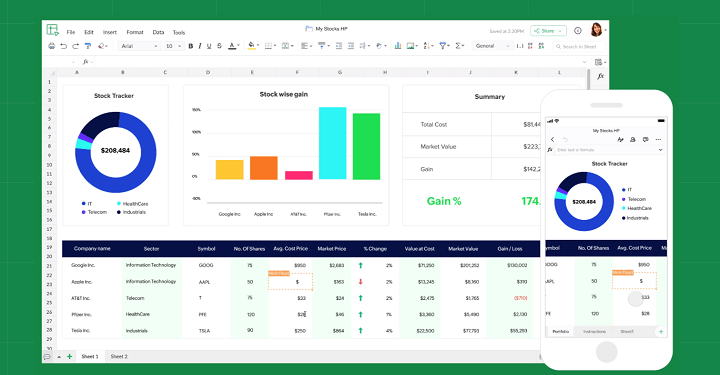This screenshot has height=375, width=720.
Task: Click the Zoho Sheet logo icon
Action: [52, 30]
